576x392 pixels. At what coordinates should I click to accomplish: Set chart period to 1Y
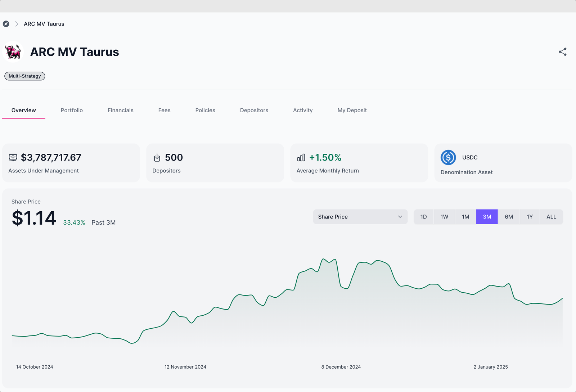point(530,217)
